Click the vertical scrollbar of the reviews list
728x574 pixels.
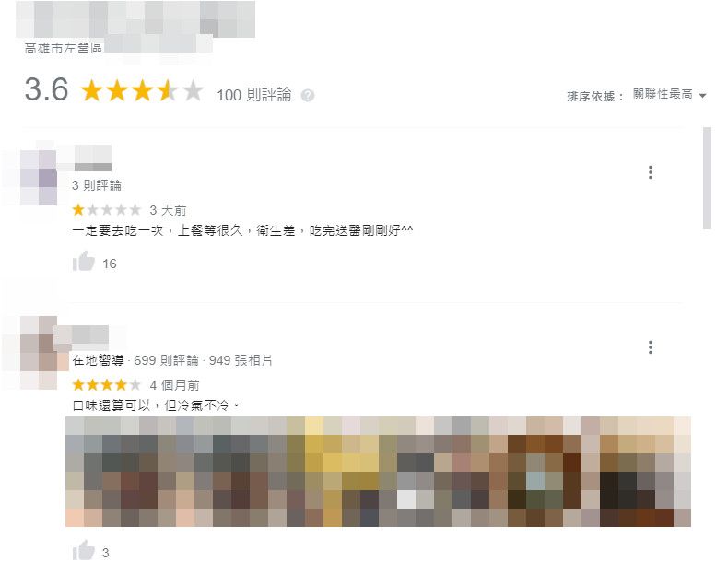707,179
